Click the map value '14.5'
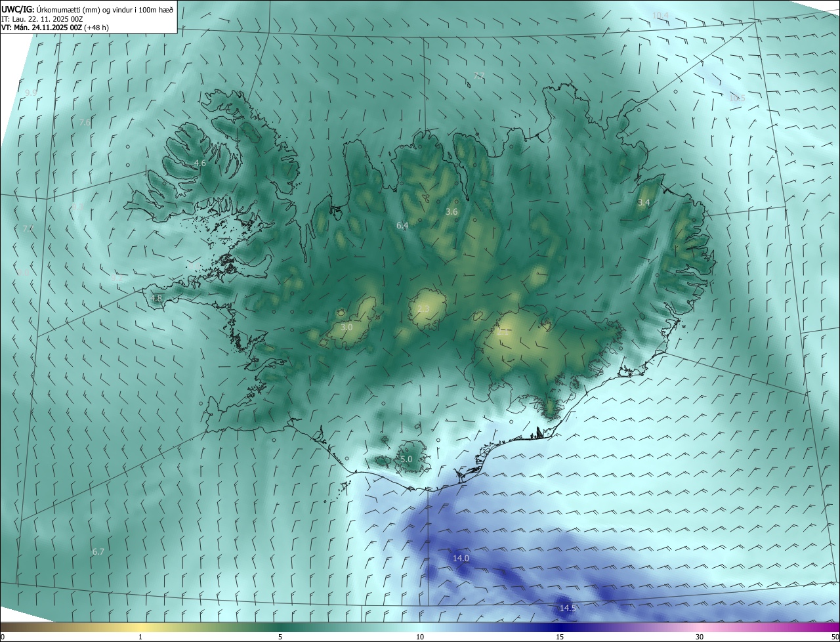 pos(567,609)
